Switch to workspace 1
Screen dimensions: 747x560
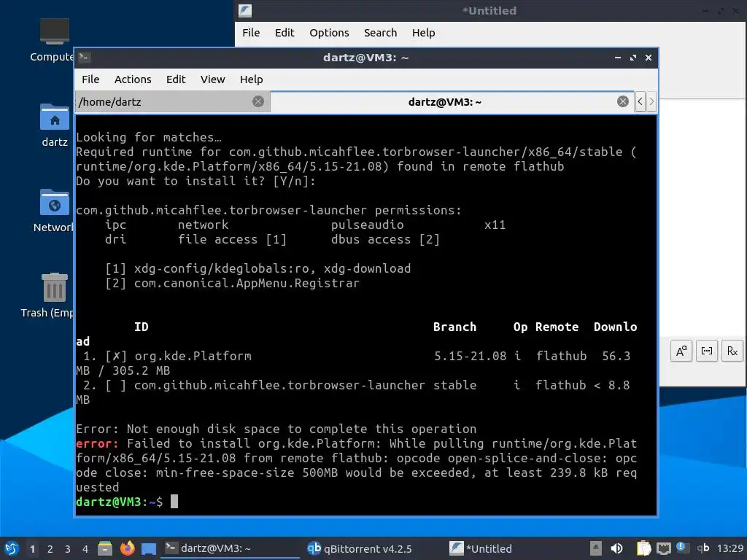(32, 549)
